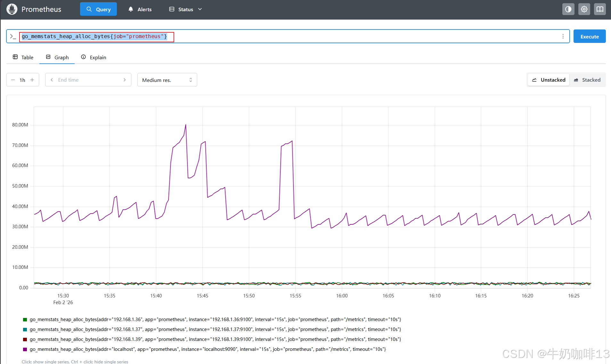This screenshot has width=611, height=364.
Task: Click the query prompt icon
Action: pos(13,36)
